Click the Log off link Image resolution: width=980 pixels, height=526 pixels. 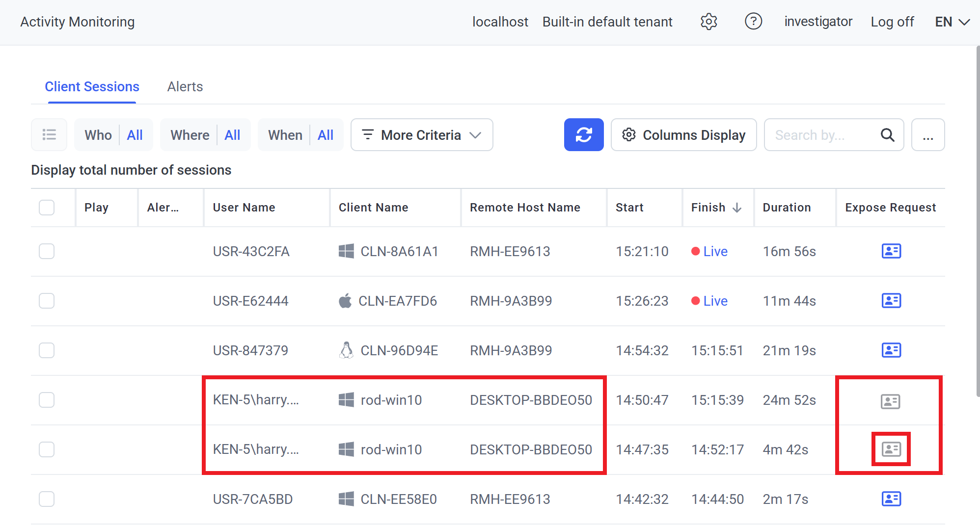coord(892,22)
